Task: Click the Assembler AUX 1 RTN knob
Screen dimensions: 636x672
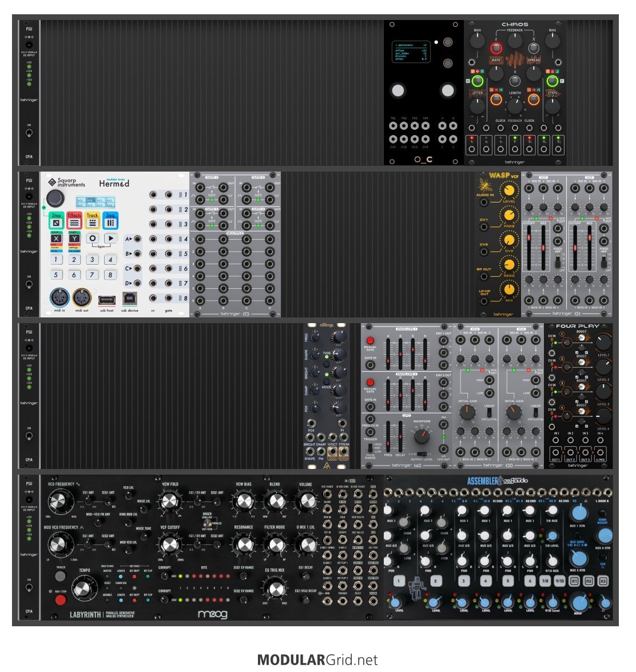Action: [x=579, y=512]
